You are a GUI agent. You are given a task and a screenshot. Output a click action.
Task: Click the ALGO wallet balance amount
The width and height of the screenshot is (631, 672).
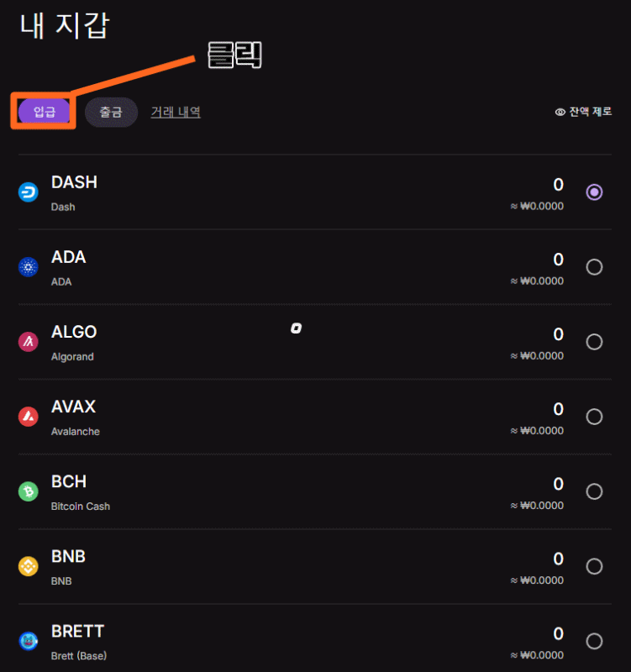tap(558, 334)
